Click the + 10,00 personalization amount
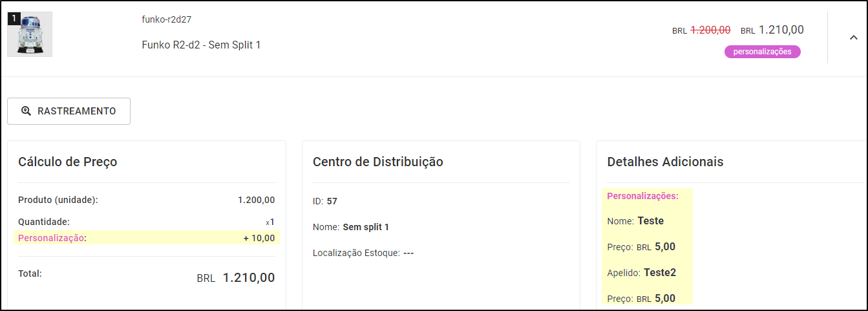Screen dimensions: 868x311 click(x=259, y=238)
